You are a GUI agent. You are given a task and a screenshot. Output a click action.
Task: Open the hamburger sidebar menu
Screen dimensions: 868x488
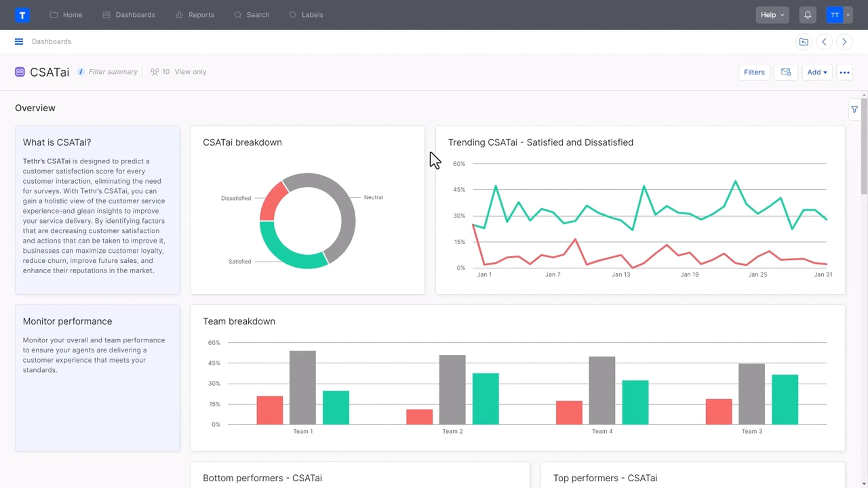[x=19, y=42]
